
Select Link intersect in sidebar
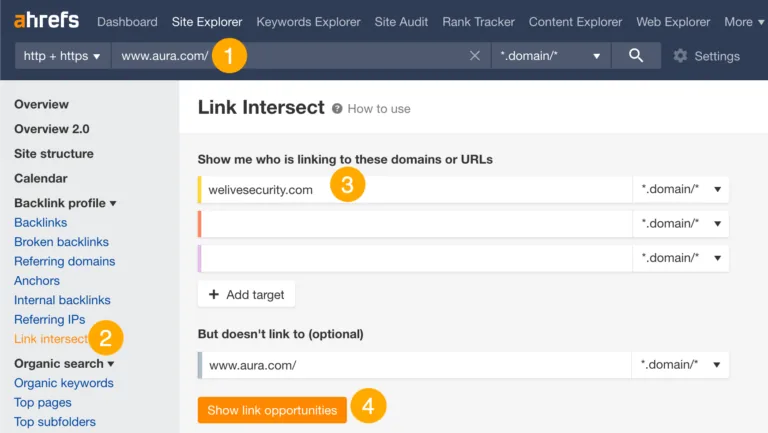pyautogui.click(x=51, y=339)
